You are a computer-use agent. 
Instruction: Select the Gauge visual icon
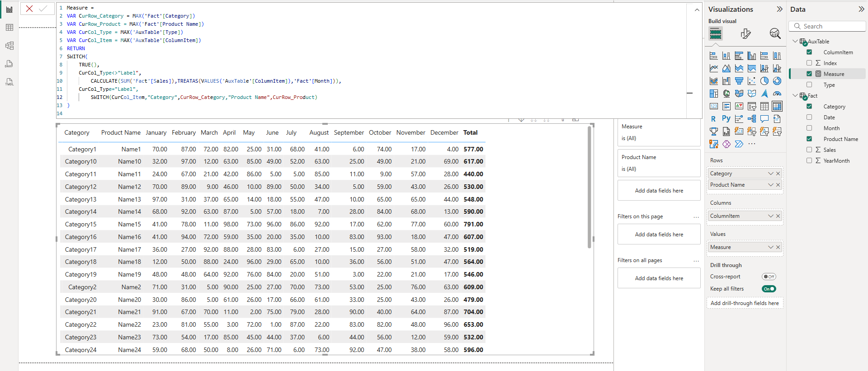coord(777,94)
